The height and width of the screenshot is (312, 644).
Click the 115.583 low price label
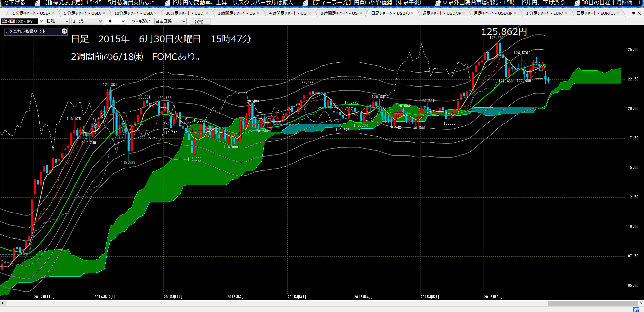pyautogui.click(x=128, y=163)
